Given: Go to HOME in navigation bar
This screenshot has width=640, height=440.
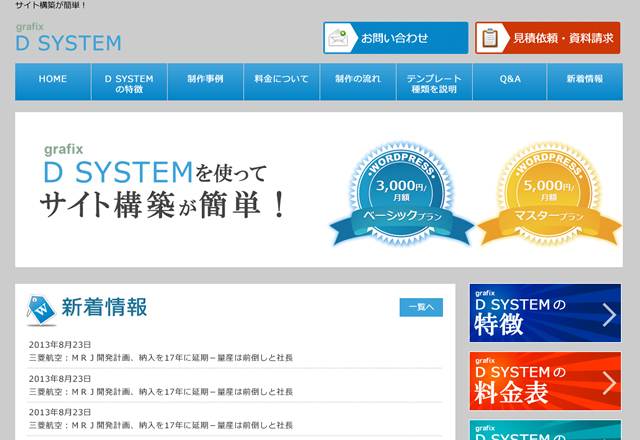Looking at the screenshot, I should [x=53, y=82].
